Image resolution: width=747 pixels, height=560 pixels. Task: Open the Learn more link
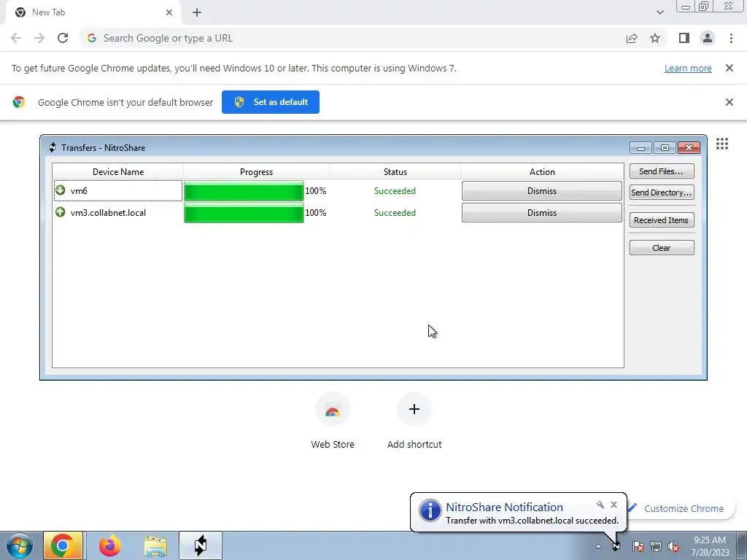[688, 68]
